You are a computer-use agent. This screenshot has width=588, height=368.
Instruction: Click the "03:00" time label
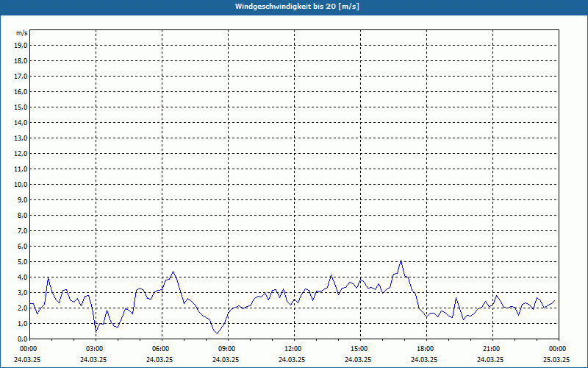coord(96,349)
